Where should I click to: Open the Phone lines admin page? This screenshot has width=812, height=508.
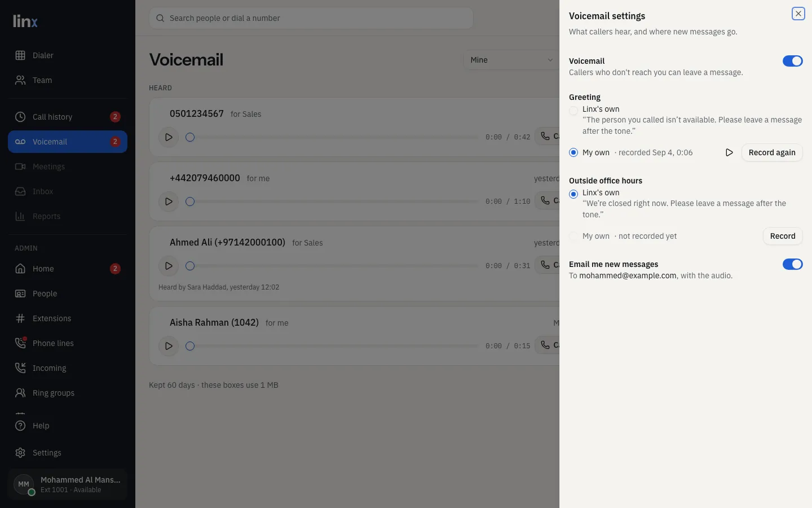[x=68, y=343]
